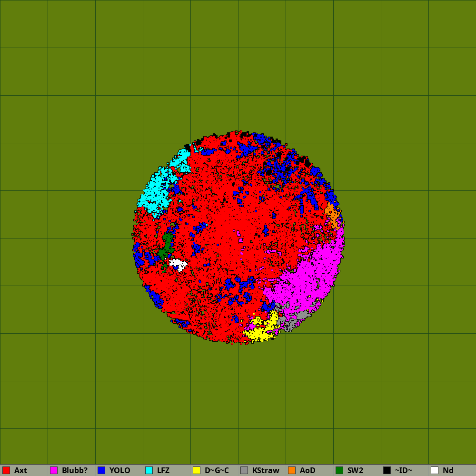Select the 'Axt' legend label
The image size is (476, 476).
(20, 470)
